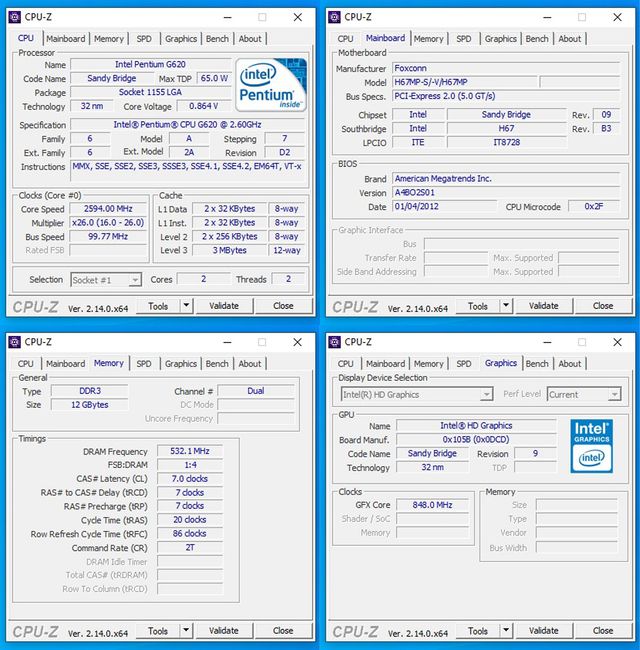Click the DDR3 memory type value
Screen dimensions: 640x650
pyautogui.click(x=90, y=391)
